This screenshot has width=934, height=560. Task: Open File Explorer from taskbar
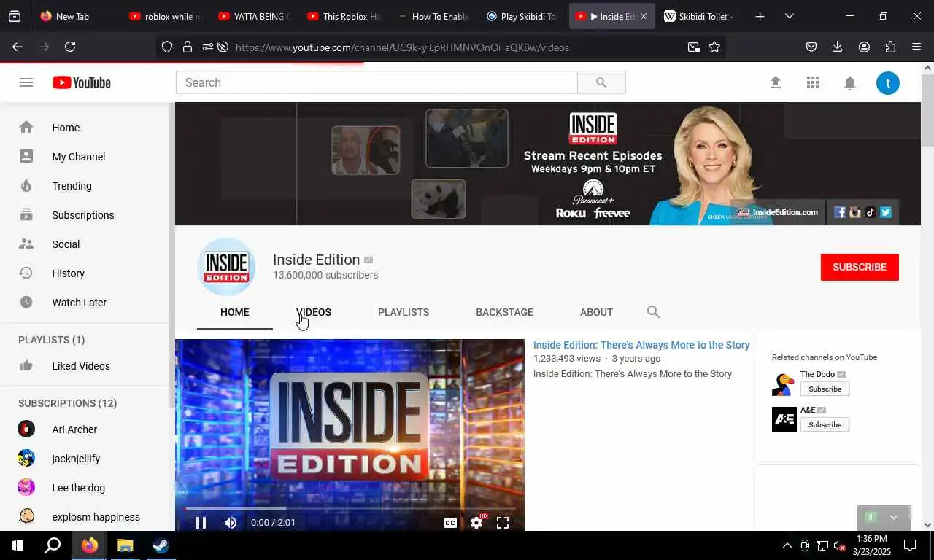(126, 545)
